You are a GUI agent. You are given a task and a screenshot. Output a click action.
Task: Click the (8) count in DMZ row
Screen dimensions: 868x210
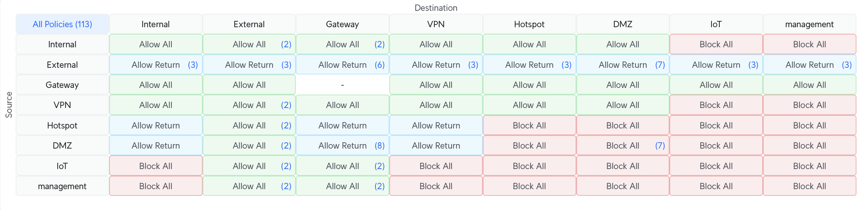380,146
